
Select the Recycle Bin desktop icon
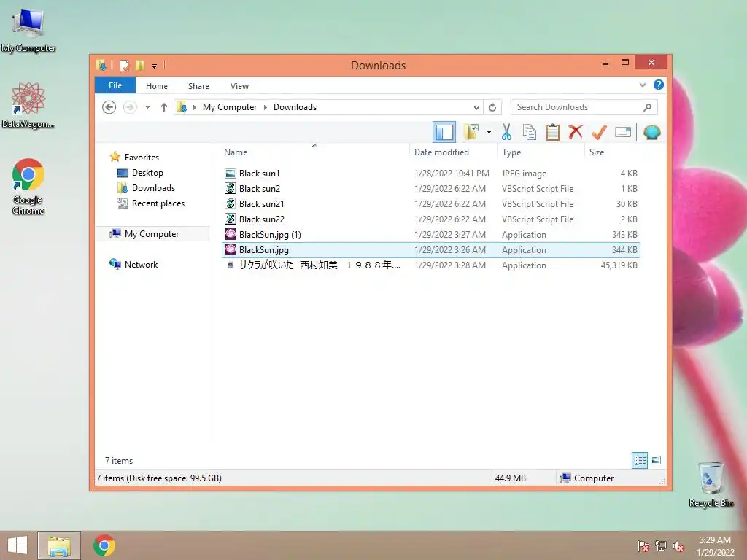pos(711,484)
